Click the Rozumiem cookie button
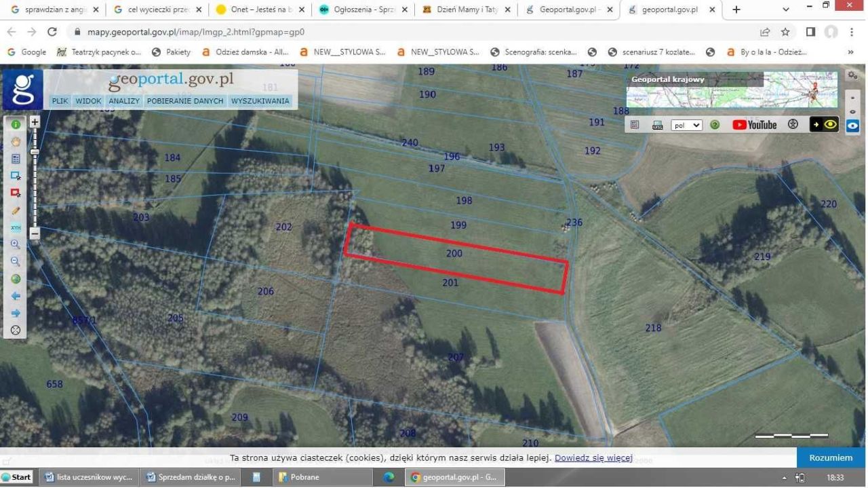Screen dimensions: 868x488 (831, 457)
